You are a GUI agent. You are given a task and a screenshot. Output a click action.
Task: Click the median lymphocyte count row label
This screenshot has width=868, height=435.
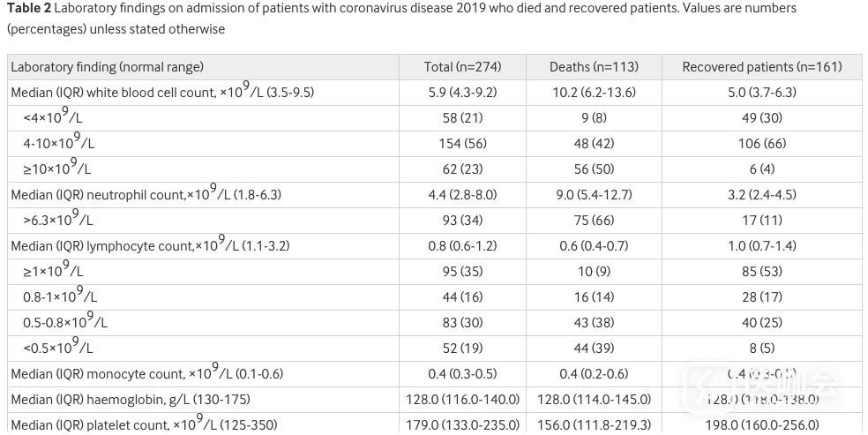pos(150,246)
